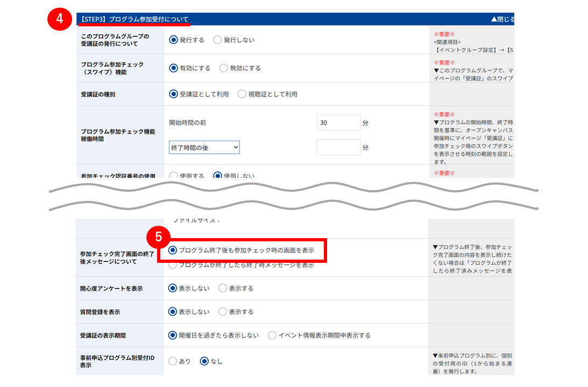Choose 有効にする for swipe check function
Screen dimensions: 588x387
173,68
